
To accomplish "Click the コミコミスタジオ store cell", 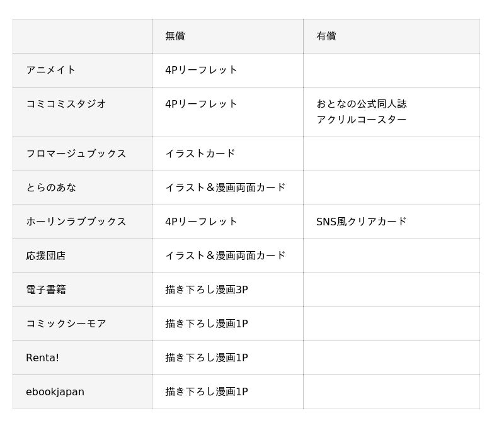I will 66,104.
